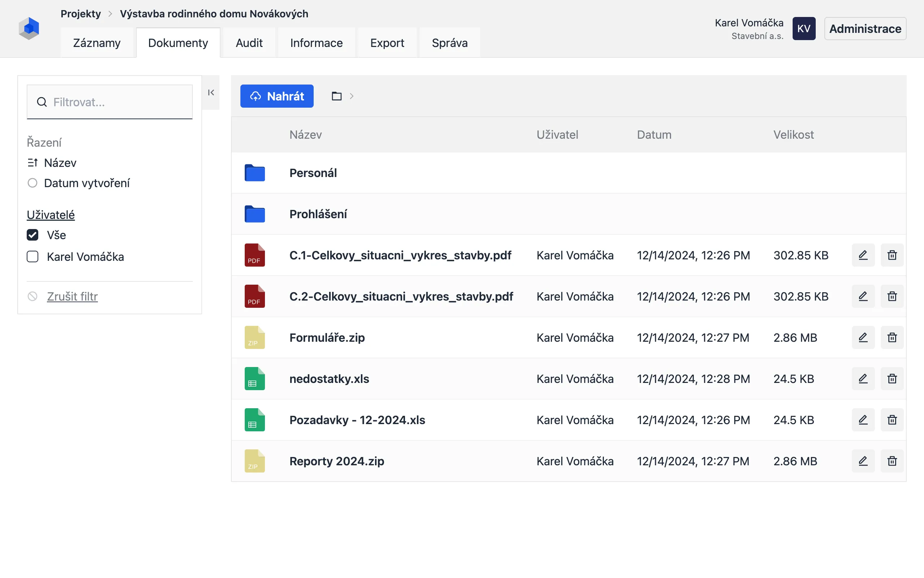The width and height of the screenshot is (924, 578).
Task: Tick the Karel Vomáčka filter checkbox
Action: [x=32, y=256]
